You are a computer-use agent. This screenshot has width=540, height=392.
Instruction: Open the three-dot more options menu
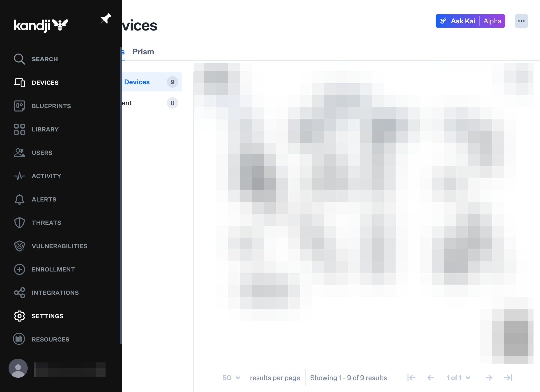(521, 21)
